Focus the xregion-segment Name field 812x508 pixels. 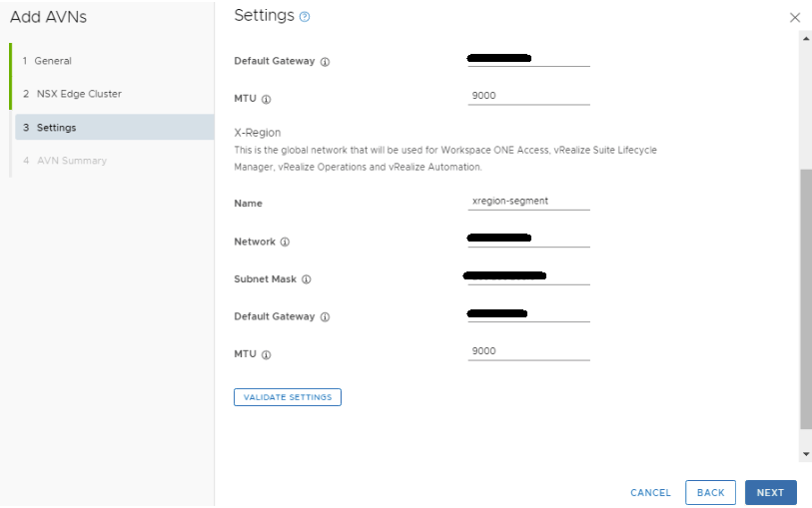(x=528, y=202)
